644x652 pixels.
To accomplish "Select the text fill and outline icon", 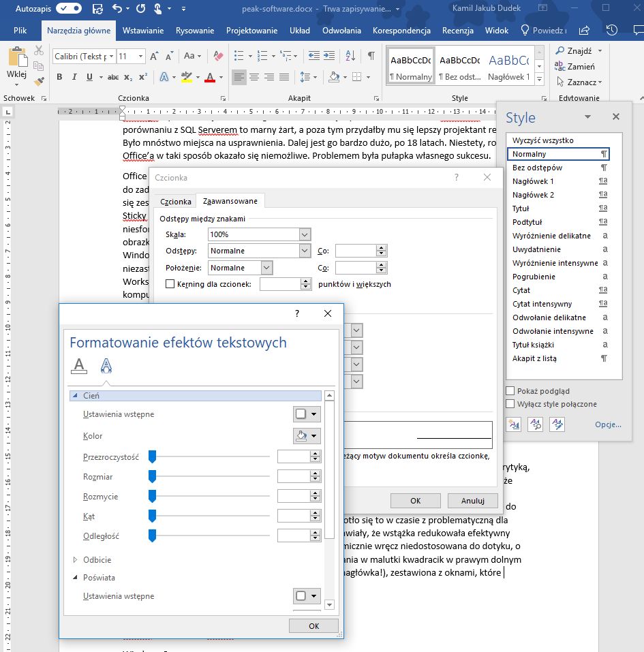I will [79, 366].
